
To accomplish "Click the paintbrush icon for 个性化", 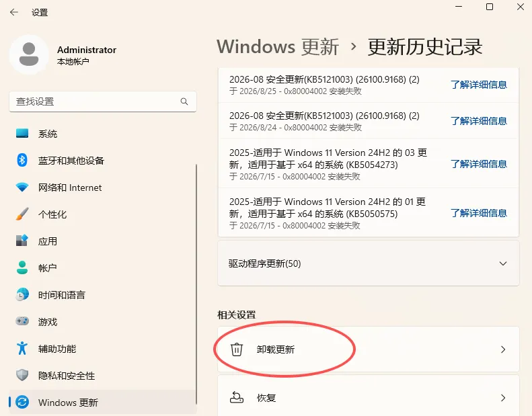I will [22, 214].
